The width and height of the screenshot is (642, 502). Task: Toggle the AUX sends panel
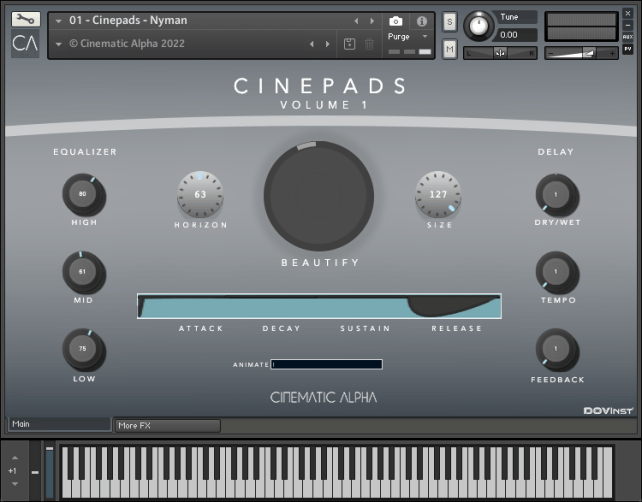click(x=628, y=37)
